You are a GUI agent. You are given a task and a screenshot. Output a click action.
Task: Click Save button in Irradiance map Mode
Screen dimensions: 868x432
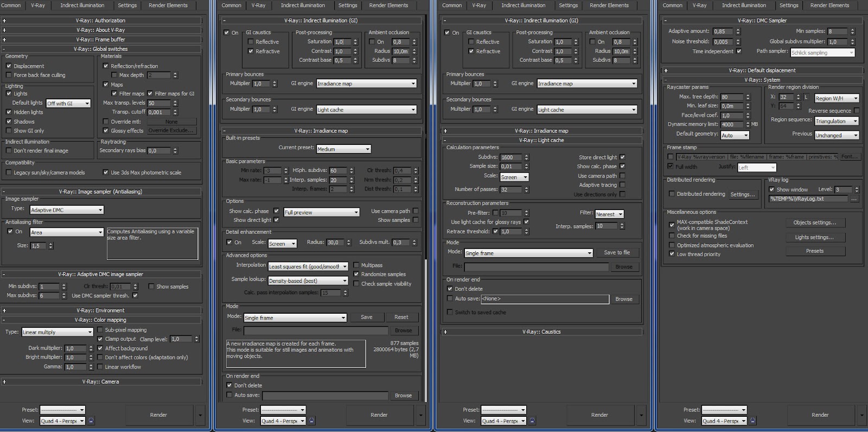(x=367, y=317)
